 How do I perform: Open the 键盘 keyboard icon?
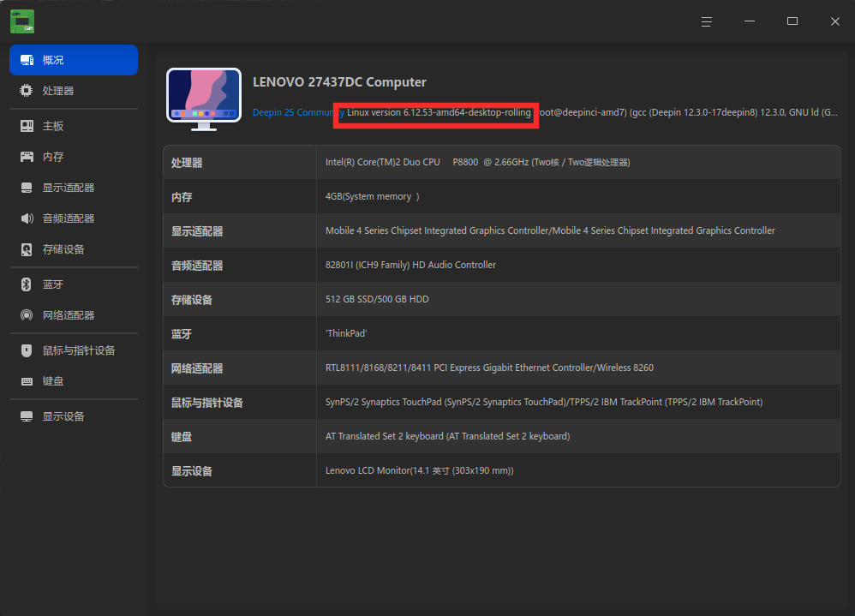click(x=27, y=381)
